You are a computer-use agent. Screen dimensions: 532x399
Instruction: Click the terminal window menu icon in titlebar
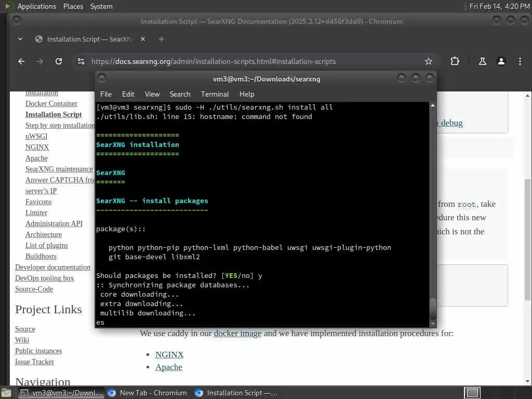[x=102, y=79]
